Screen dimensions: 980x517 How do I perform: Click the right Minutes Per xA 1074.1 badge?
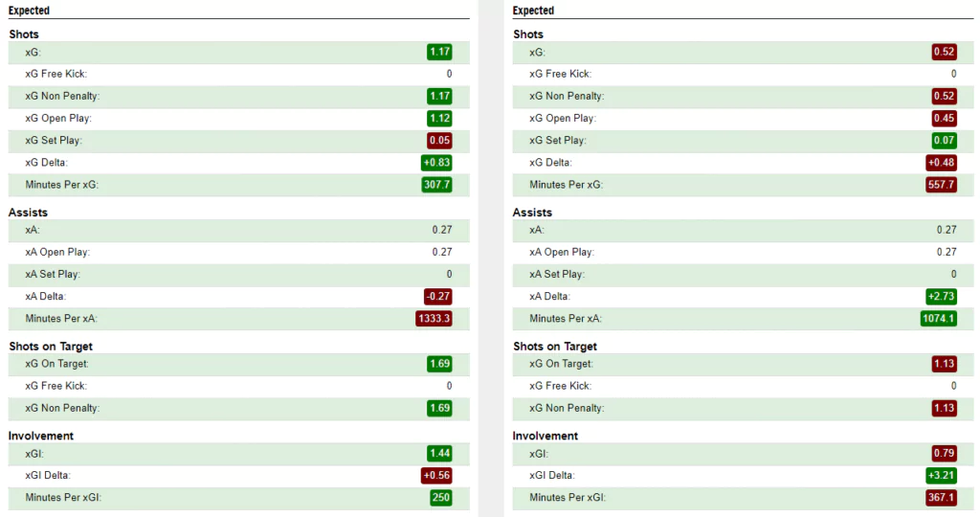click(x=938, y=318)
